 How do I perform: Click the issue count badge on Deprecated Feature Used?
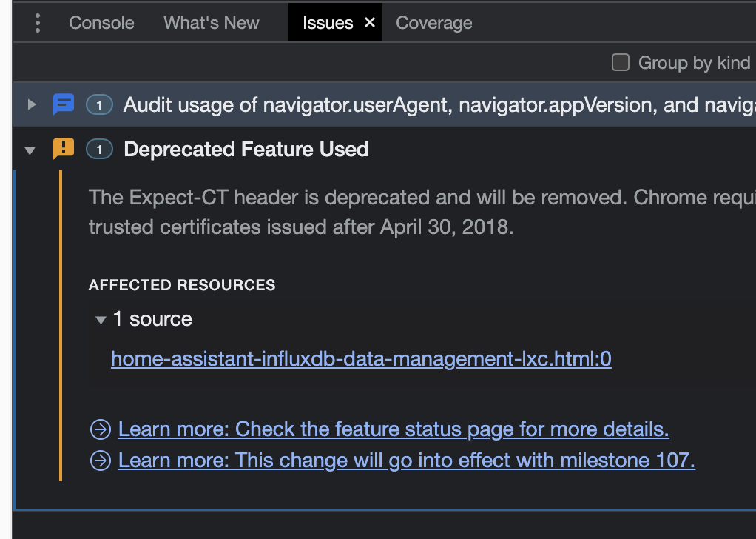tap(98, 149)
